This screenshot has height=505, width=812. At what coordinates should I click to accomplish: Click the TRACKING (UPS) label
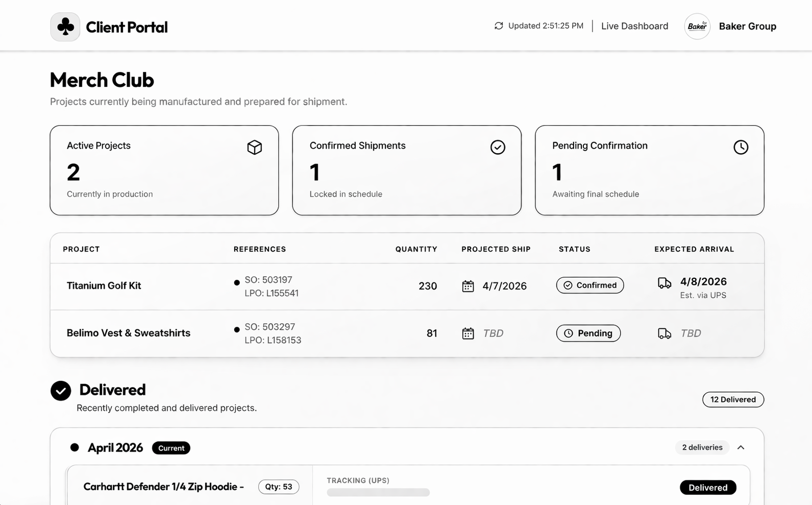[x=358, y=480]
